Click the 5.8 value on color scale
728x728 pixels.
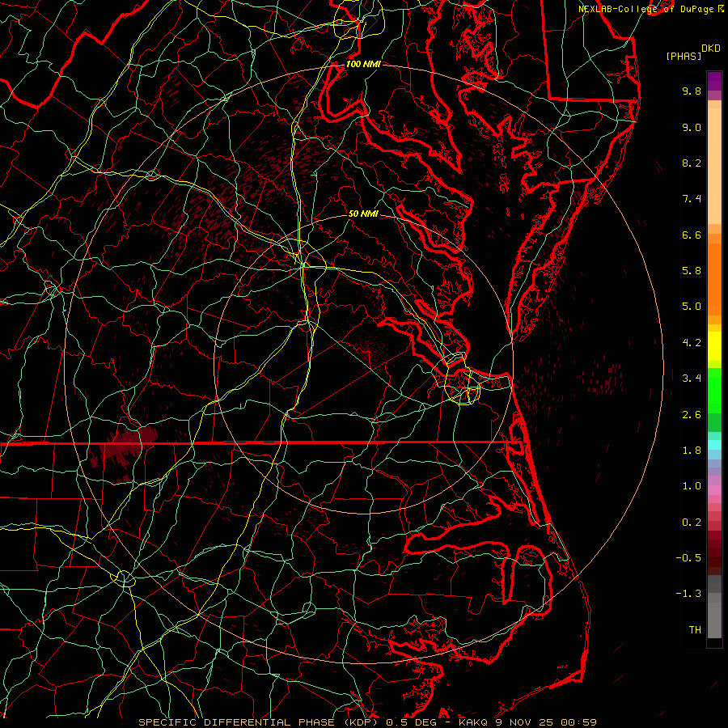click(692, 271)
